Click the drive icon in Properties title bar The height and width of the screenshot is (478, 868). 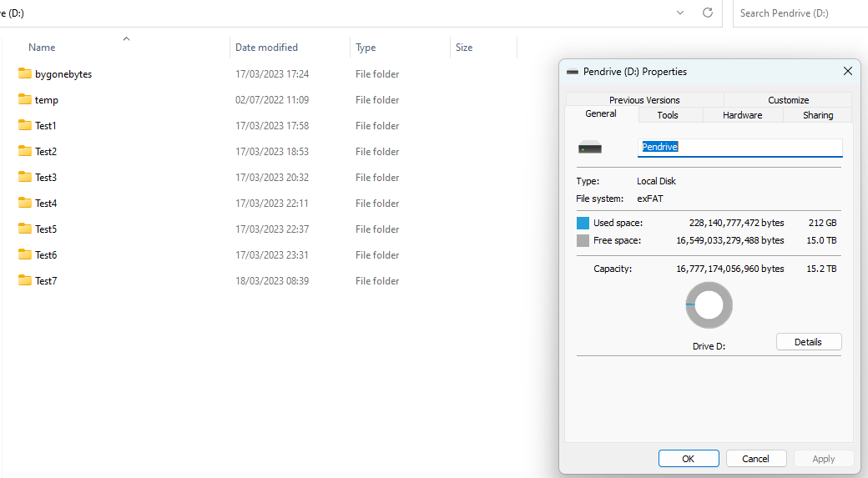pyautogui.click(x=572, y=72)
